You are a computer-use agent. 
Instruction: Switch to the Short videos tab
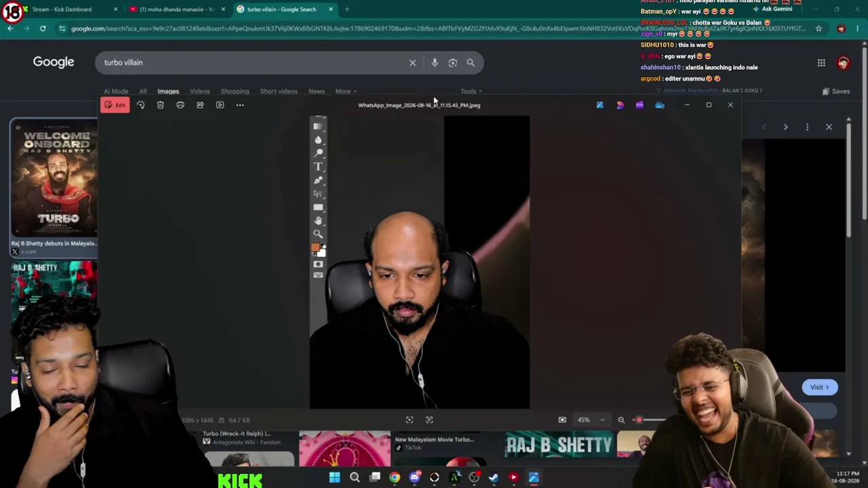tap(279, 91)
